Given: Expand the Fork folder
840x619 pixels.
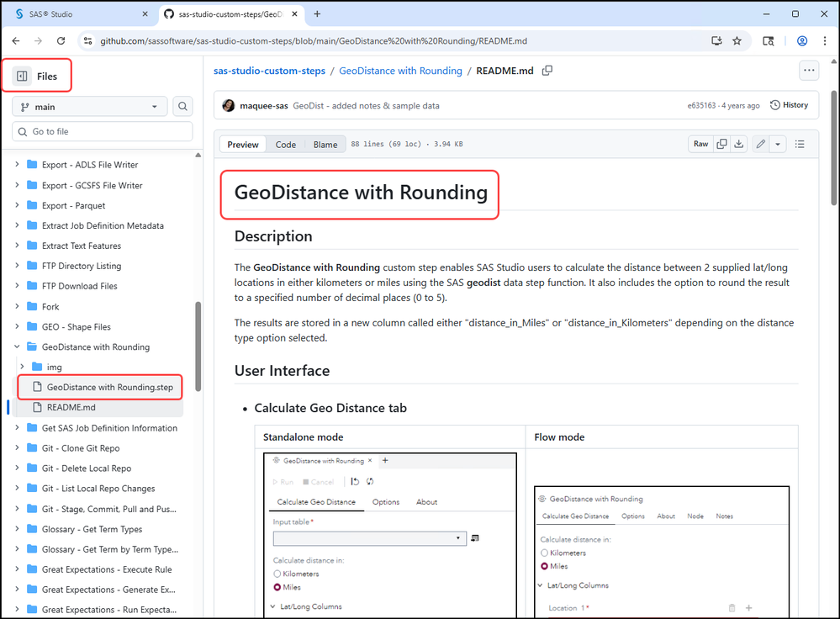Looking at the screenshot, I should (x=17, y=306).
